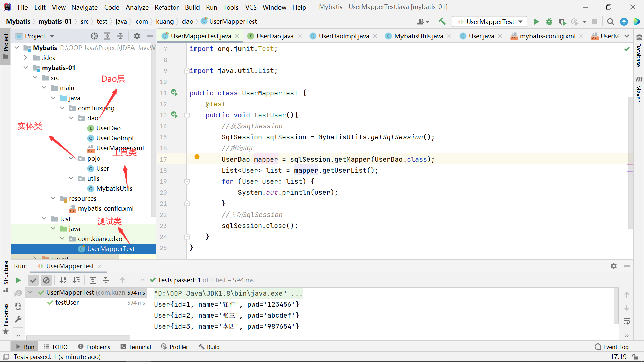Toggle Show Passed tests checkmark button

[x=33, y=280]
